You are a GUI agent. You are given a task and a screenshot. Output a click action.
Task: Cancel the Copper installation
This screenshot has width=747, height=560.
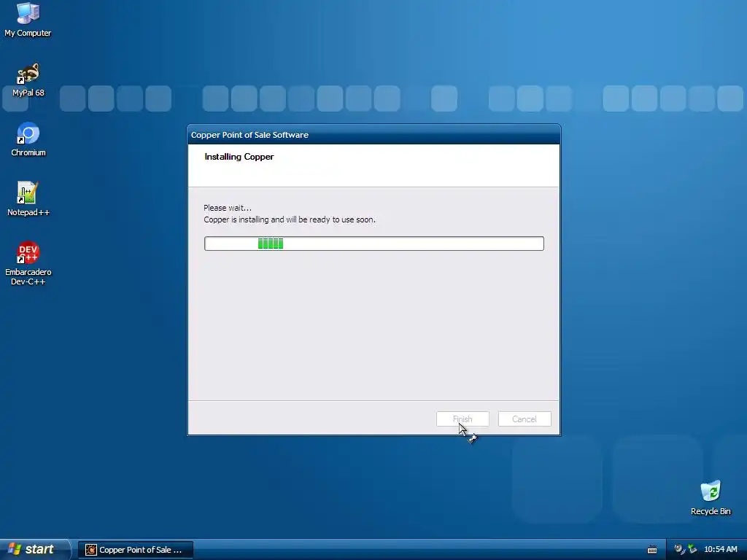click(525, 419)
